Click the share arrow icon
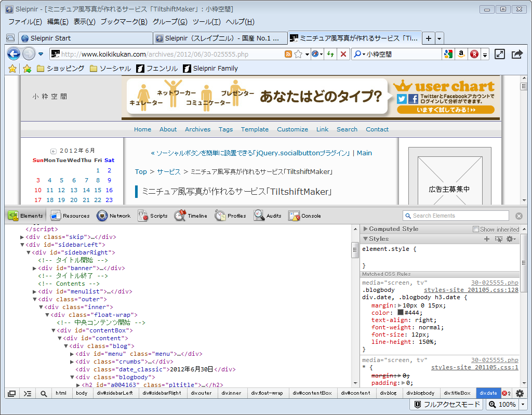 517,54
